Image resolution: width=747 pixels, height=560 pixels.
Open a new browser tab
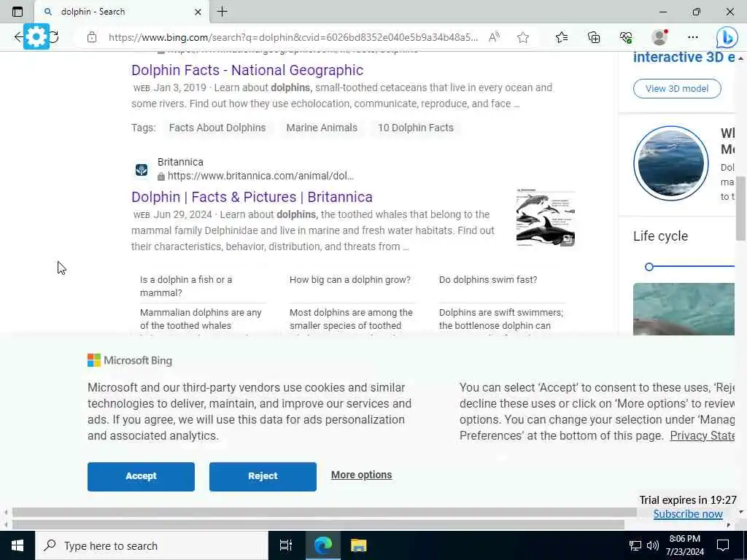point(222,12)
